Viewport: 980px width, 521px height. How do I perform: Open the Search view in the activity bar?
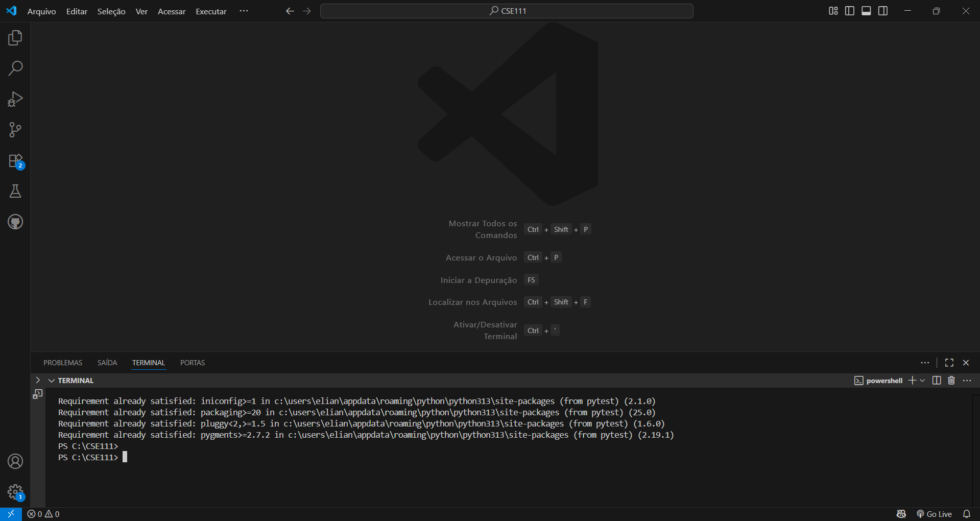coord(15,68)
